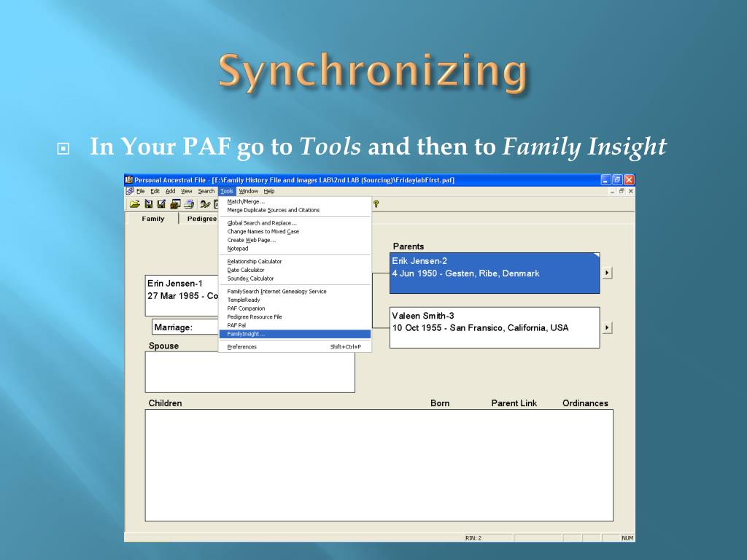
Task: Click the Save floppy disk toolbar icon
Action: tap(149, 204)
